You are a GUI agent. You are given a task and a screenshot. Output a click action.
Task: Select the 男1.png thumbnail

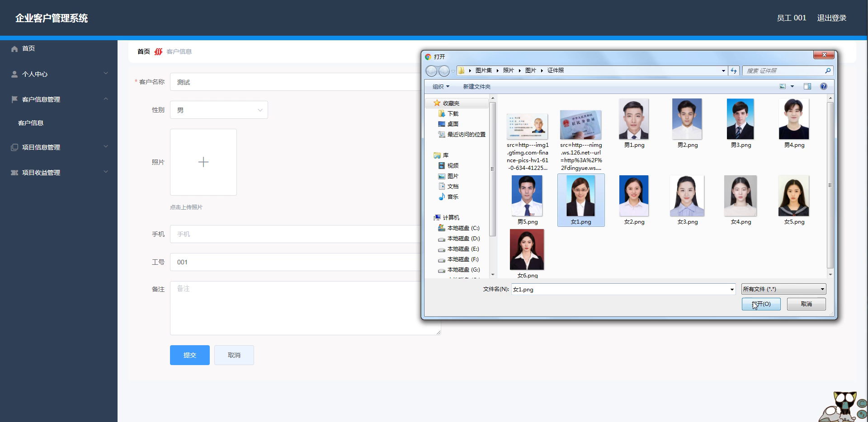click(x=634, y=119)
